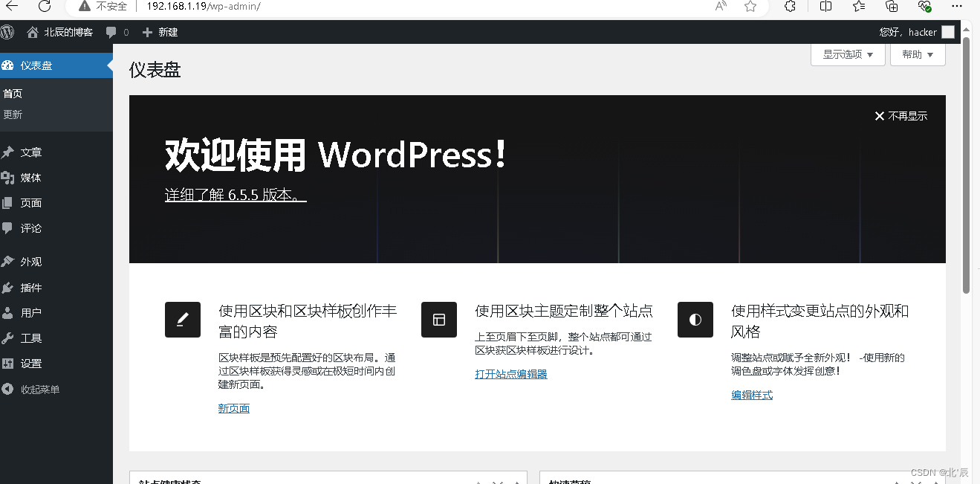
Task: Click the 新页面 link
Action: (234, 408)
